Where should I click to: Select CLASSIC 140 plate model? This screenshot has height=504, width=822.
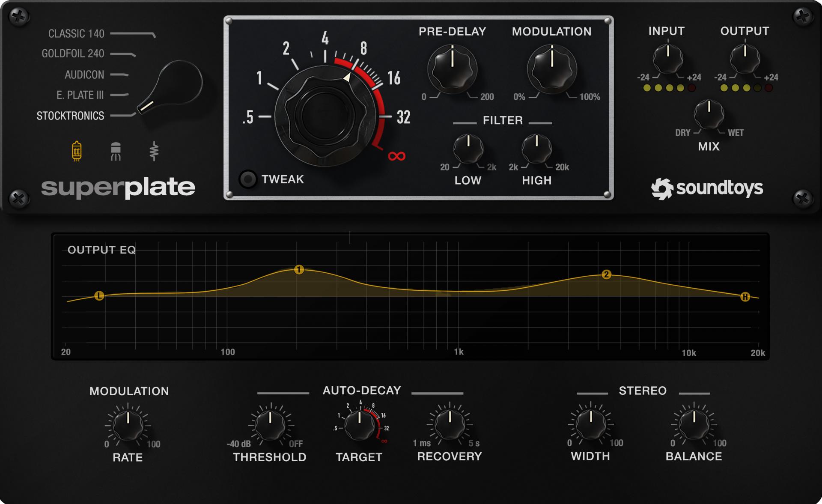pos(76,33)
